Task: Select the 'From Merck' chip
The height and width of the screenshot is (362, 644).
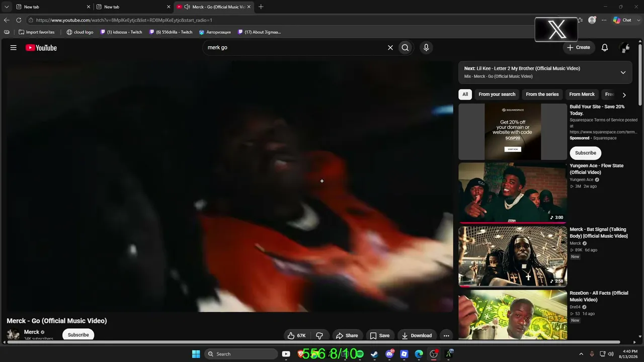Action: (582, 95)
